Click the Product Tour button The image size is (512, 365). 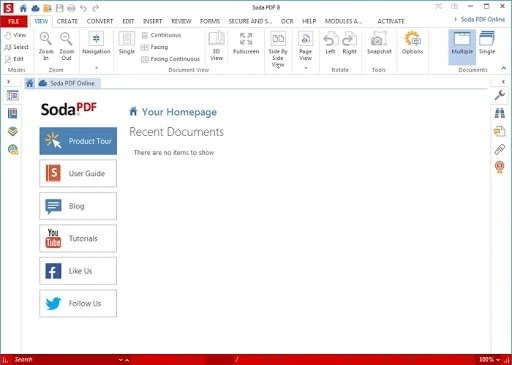point(78,141)
